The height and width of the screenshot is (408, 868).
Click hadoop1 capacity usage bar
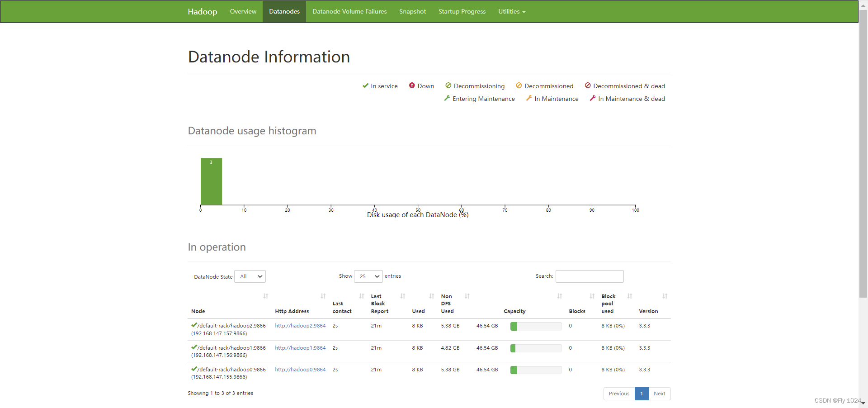tap(536, 348)
